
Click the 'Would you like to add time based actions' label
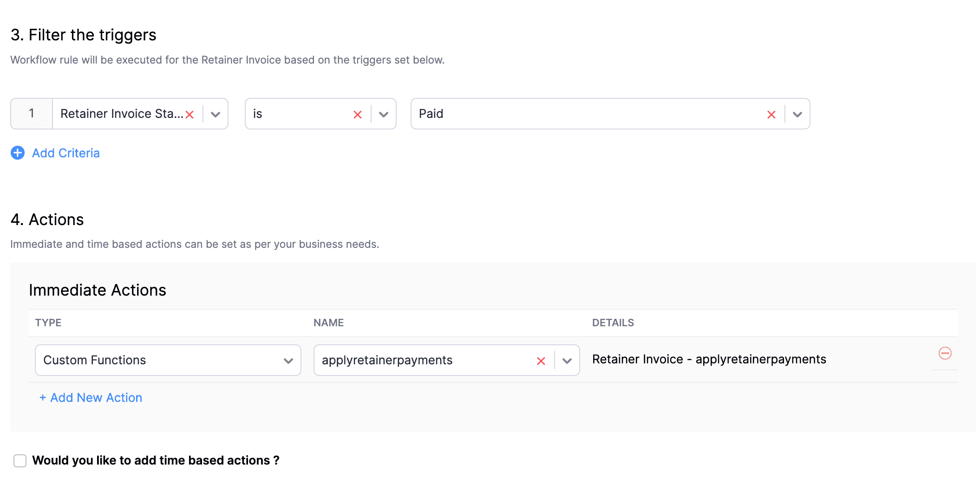156,460
